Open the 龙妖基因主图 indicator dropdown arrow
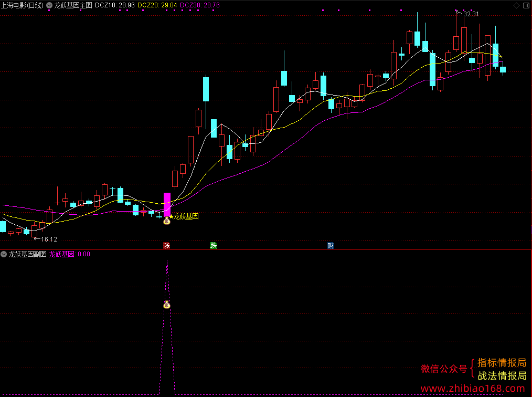The height and width of the screenshot is (397, 532). point(49,5)
